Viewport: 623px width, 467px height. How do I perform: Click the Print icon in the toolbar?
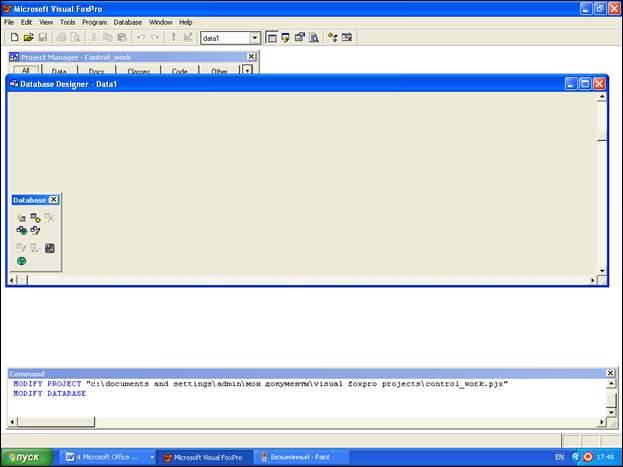tap(61, 37)
